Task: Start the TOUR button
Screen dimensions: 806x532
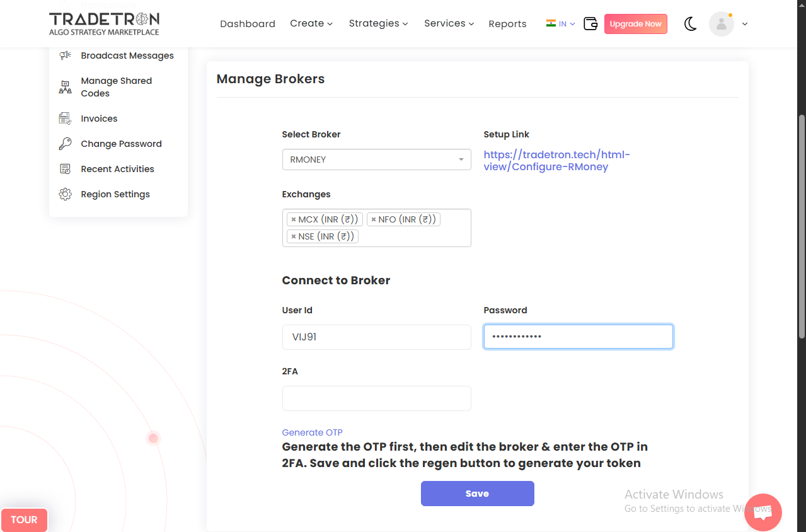Action: (x=24, y=520)
